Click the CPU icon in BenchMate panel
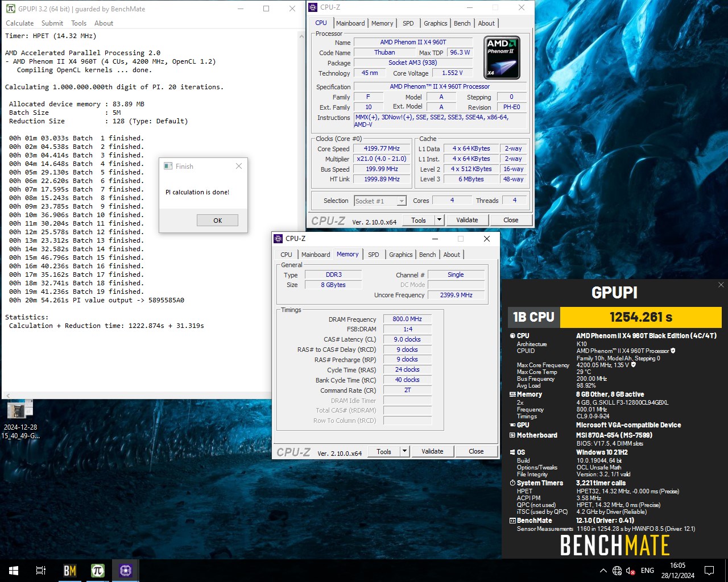Screen dimensions: 728x582 click(512, 336)
